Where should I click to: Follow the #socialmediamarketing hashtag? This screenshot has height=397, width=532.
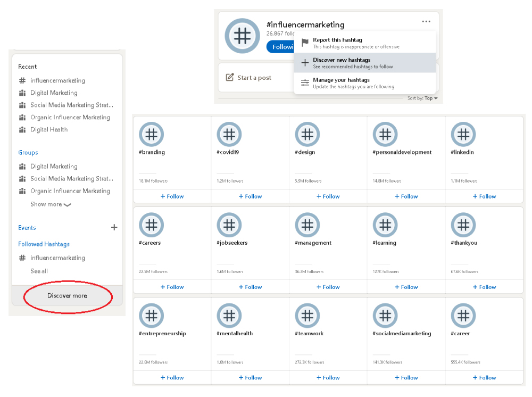[406, 377]
